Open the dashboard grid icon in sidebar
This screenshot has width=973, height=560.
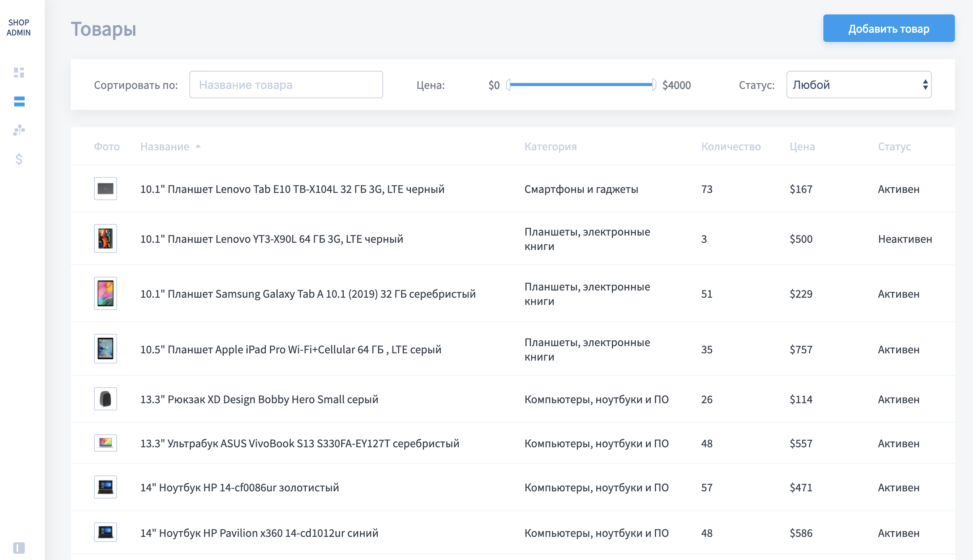pyautogui.click(x=19, y=72)
